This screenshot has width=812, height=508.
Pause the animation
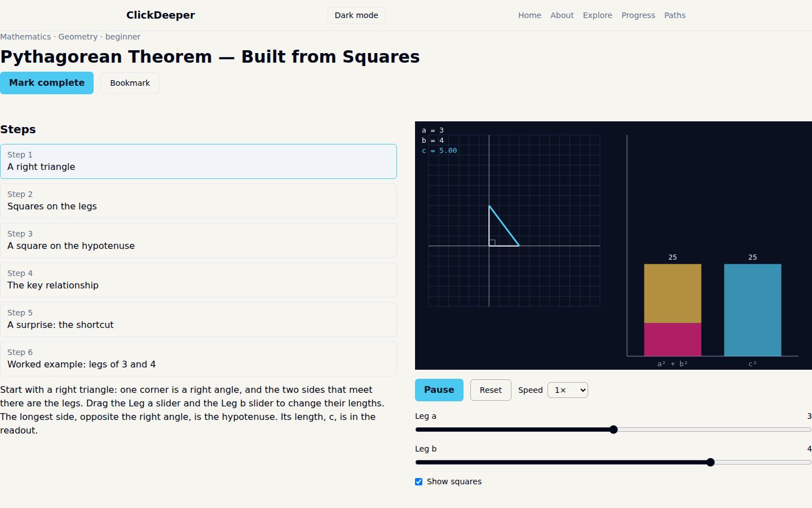coord(439,390)
